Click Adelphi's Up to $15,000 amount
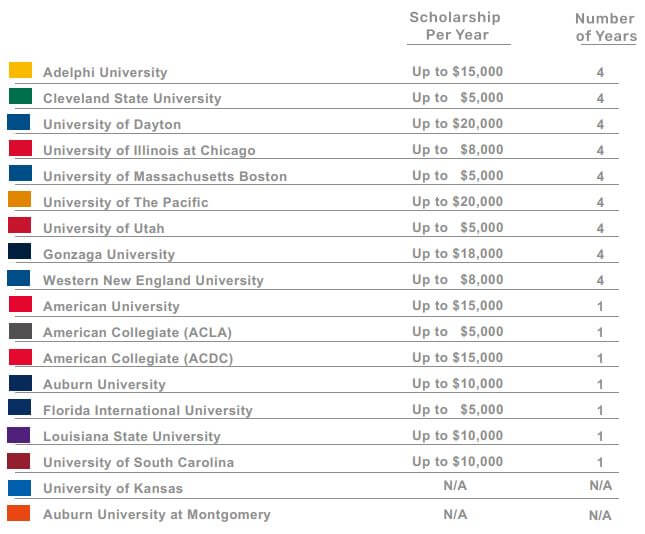This screenshot has width=645, height=534. click(458, 72)
